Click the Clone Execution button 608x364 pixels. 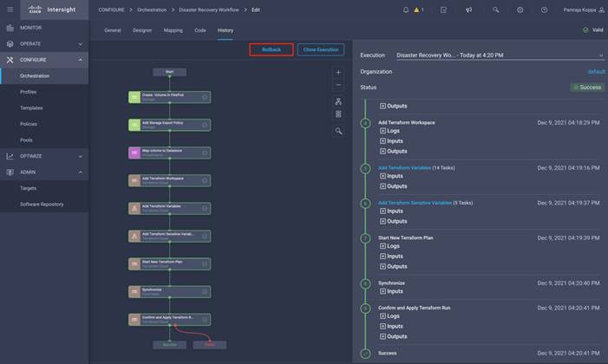point(321,49)
